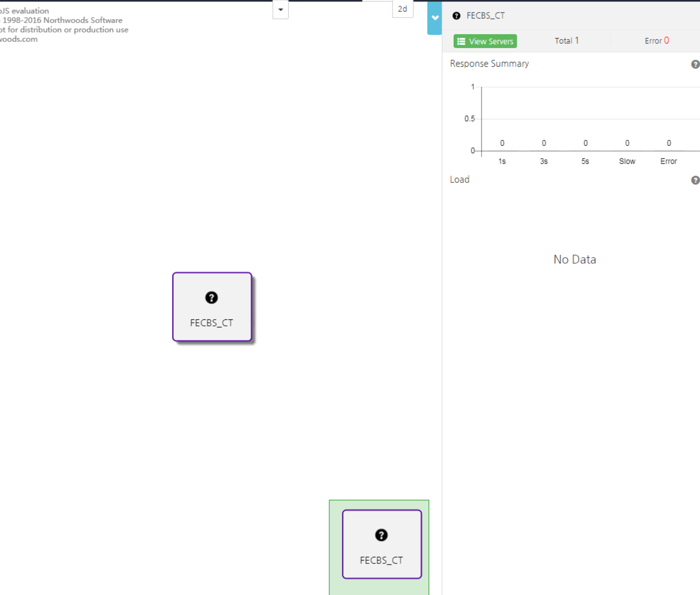Click the No Data area in the Load panel
Image resolution: width=700 pixels, height=595 pixels.
pyautogui.click(x=574, y=259)
